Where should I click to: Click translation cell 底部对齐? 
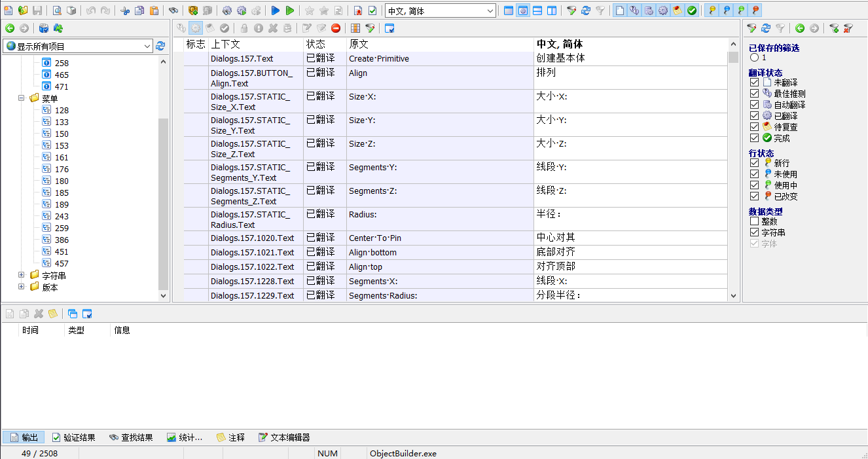(630, 252)
